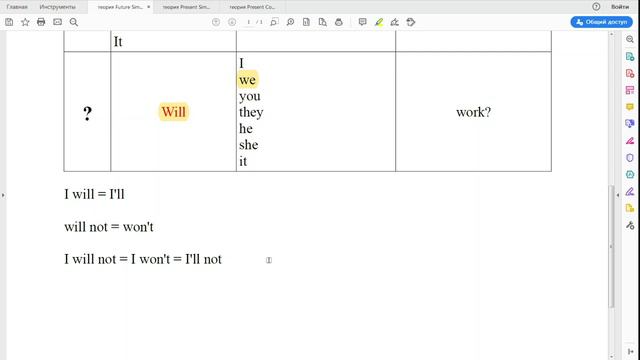This screenshot has height=360, width=640.
Task: Open the Export PDF tool in the sidebar
Action: pos(630,56)
